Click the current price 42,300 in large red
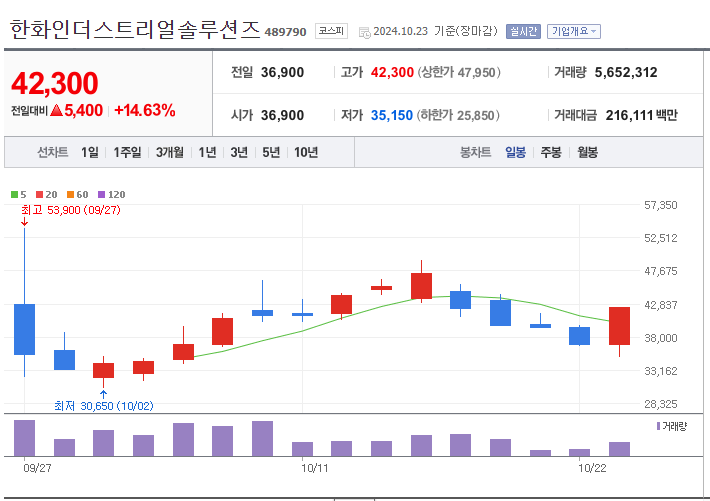 coord(55,83)
